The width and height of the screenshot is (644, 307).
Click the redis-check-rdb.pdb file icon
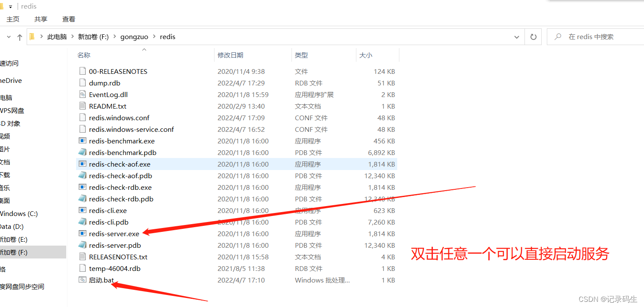point(83,199)
